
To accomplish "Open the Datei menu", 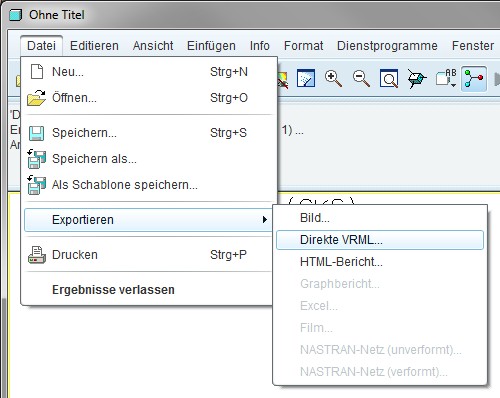I will point(41,46).
